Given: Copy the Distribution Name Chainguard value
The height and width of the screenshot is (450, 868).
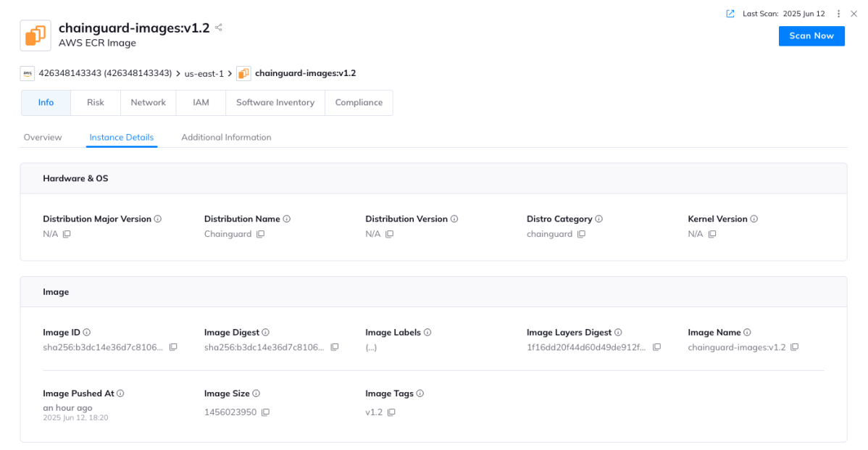Looking at the screenshot, I should point(261,234).
